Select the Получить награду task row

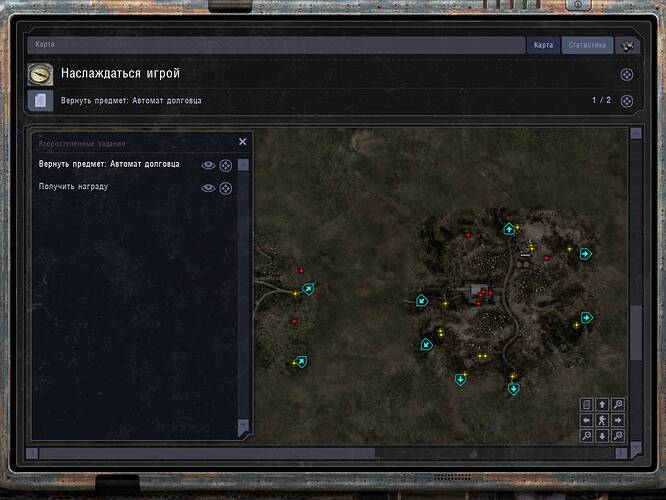pyautogui.click(x=73, y=186)
